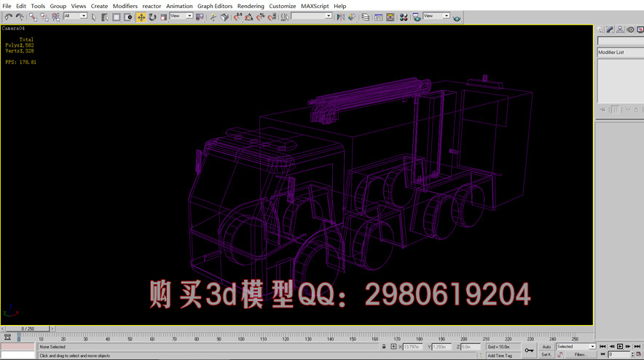This screenshot has height=360, width=644.
Task: Click the Unlink Selection icon
Action: pyautogui.click(x=44, y=17)
